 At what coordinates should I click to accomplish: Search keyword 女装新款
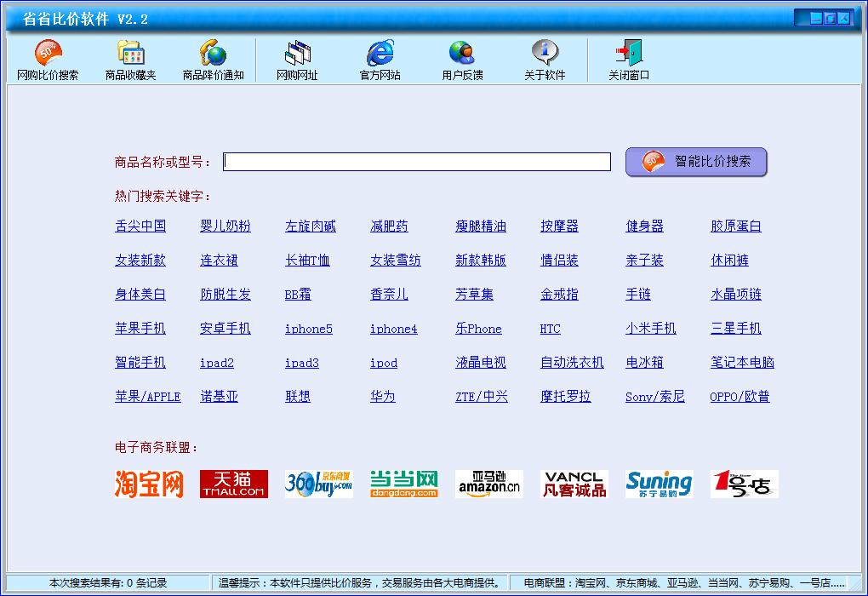pos(140,261)
